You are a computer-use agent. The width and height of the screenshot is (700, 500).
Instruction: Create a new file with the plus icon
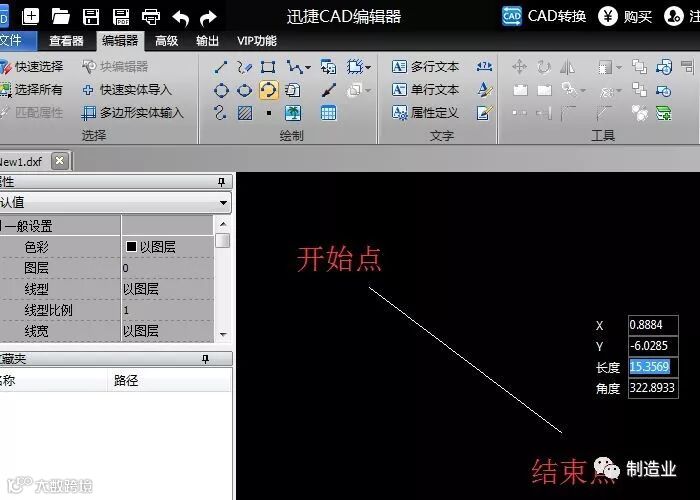point(30,17)
